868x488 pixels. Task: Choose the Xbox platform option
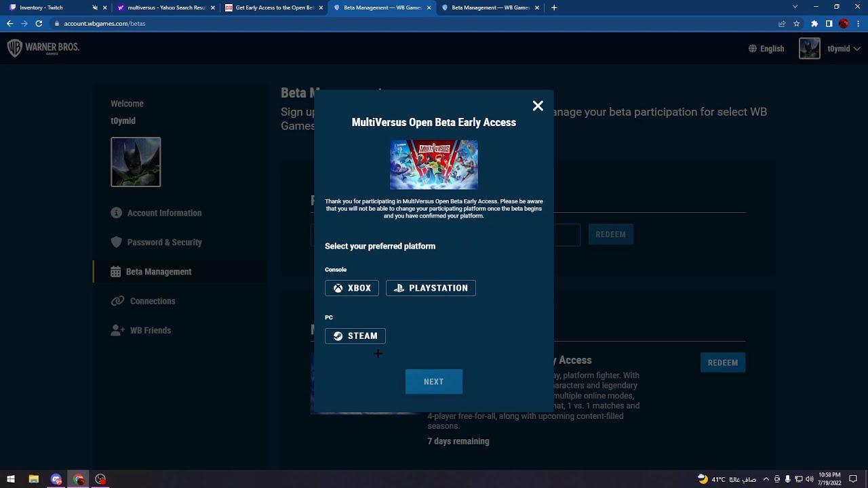click(352, 288)
